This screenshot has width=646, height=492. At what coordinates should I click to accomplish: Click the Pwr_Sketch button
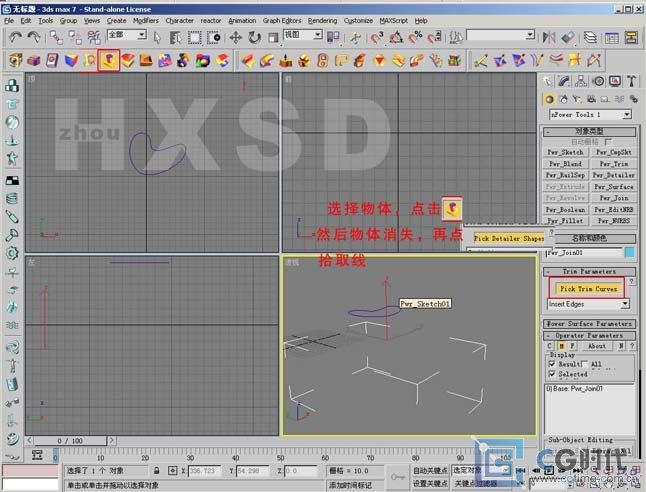tap(565, 152)
